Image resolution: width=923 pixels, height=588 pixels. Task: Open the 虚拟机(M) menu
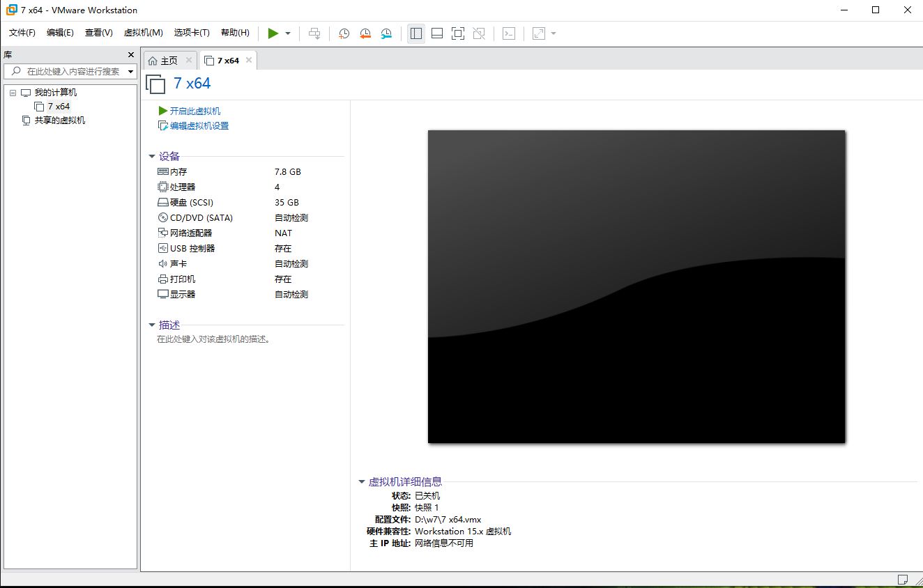(x=143, y=33)
